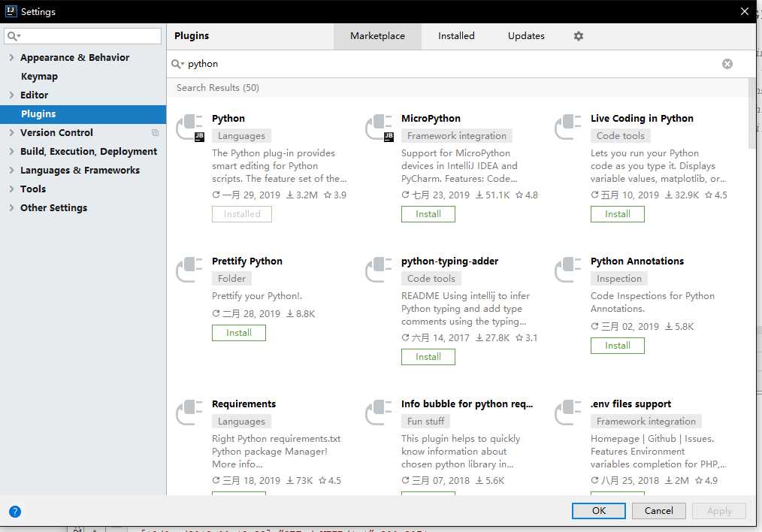
Task: Click the Folder tag under Prettify Python
Action: [x=231, y=279]
